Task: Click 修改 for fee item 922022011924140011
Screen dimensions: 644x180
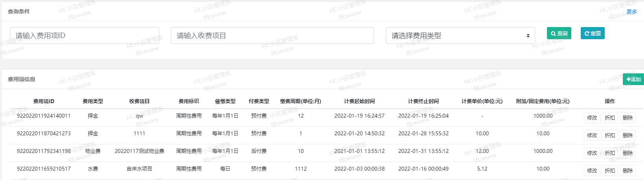Action: [x=592, y=118]
